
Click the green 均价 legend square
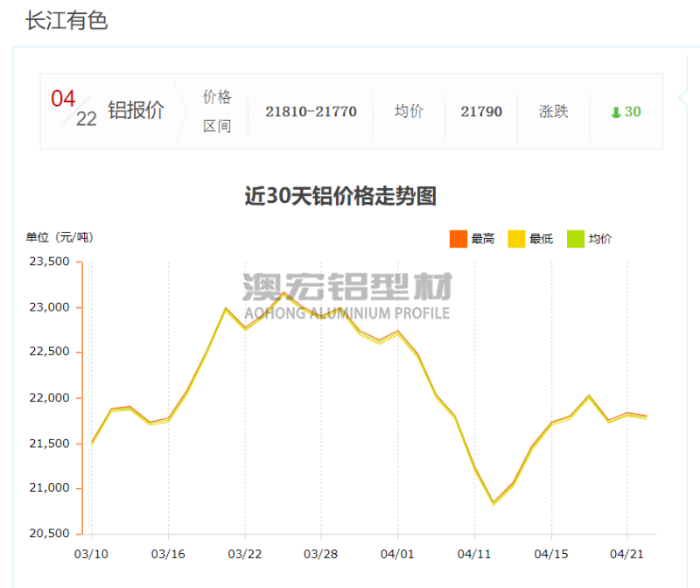574,238
